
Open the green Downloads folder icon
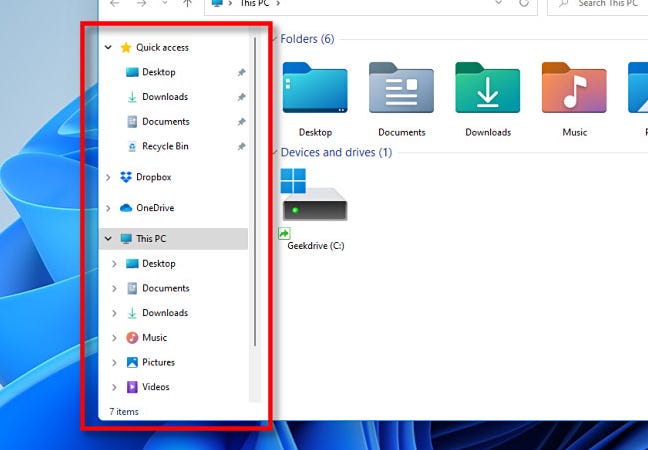click(x=487, y=90)
